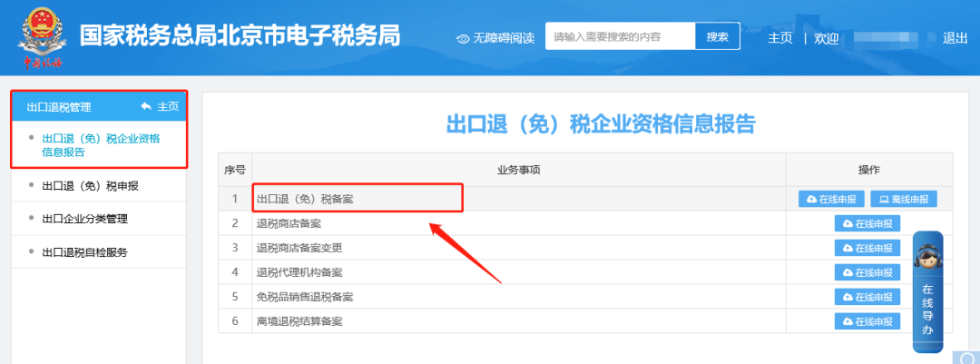
Task: Click the 退税商店备案 row text
Action: pos(289,223)
